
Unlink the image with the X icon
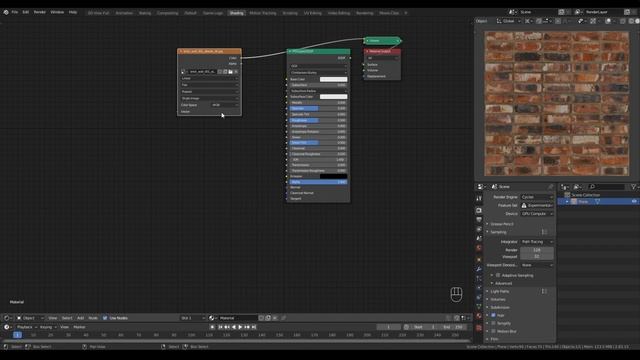[x=236, y=72]
